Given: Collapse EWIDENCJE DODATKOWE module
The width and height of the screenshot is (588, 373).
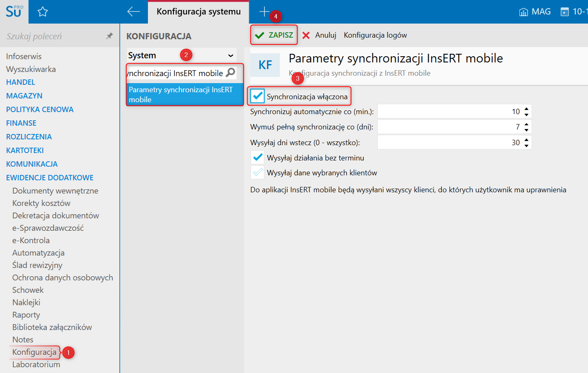Looking at the screenshot, I should coord(50,178).
